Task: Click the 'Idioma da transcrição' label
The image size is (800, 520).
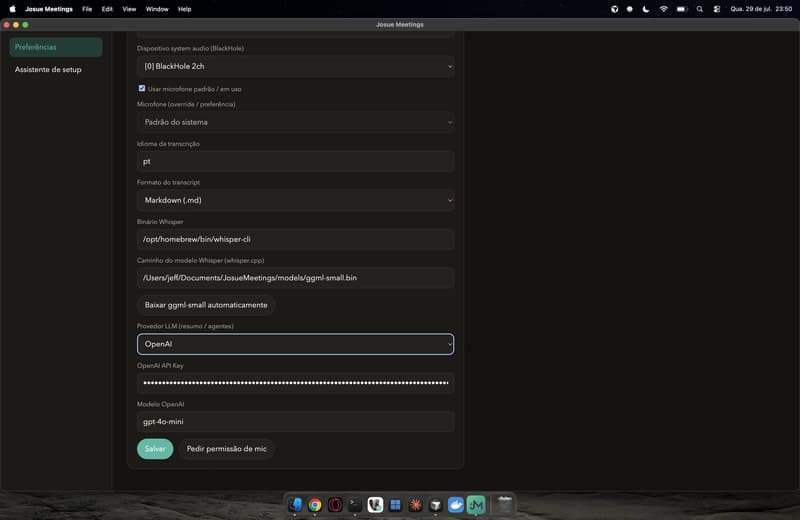Action: 168,144
